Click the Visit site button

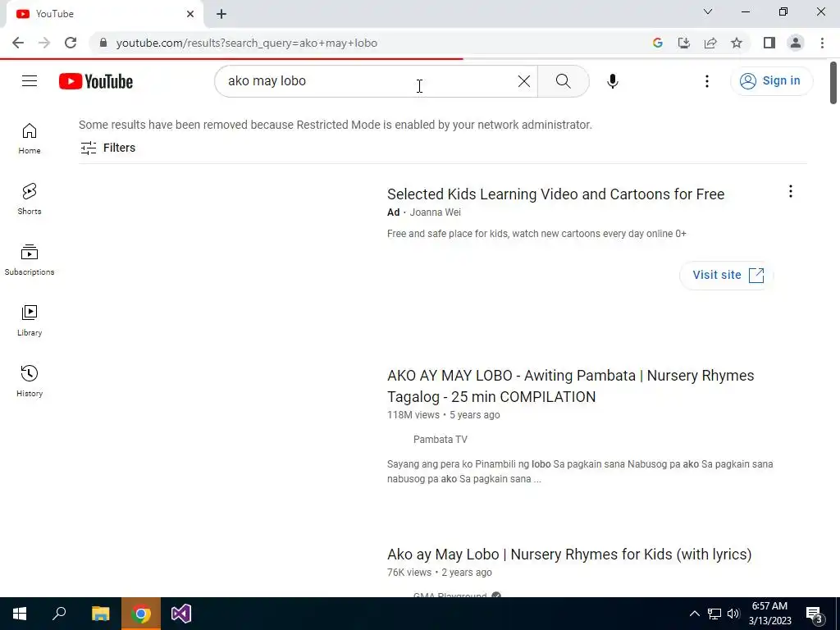(x=727, y=276)
